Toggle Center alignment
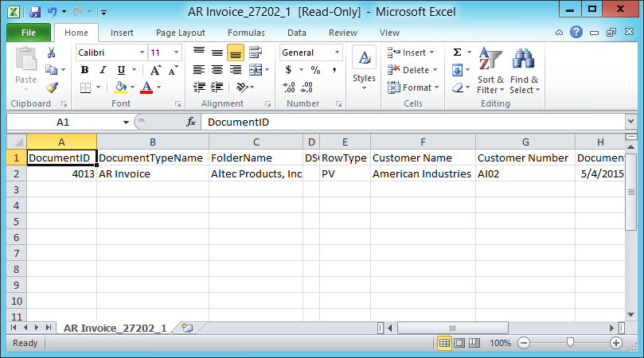 [217, 70]
